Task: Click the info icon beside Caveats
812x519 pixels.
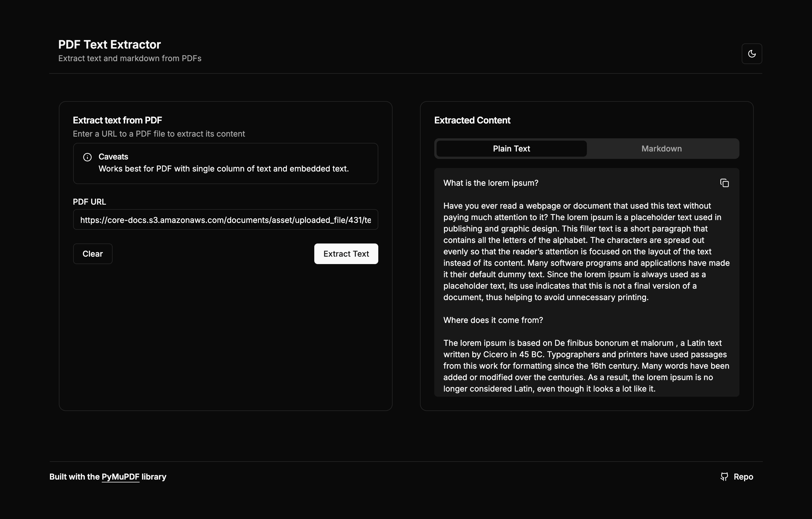Action: 87,157
